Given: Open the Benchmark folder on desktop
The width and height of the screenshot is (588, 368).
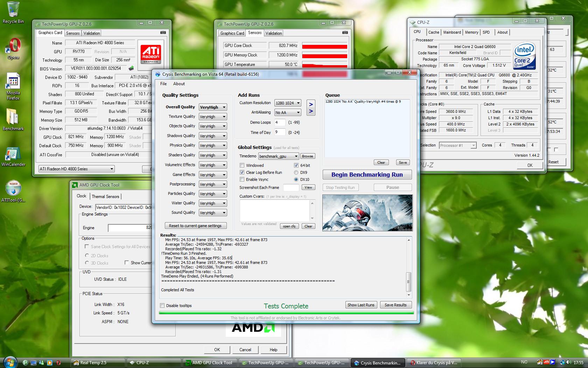Looking at the screenshot, I should (x=13, y=120).
